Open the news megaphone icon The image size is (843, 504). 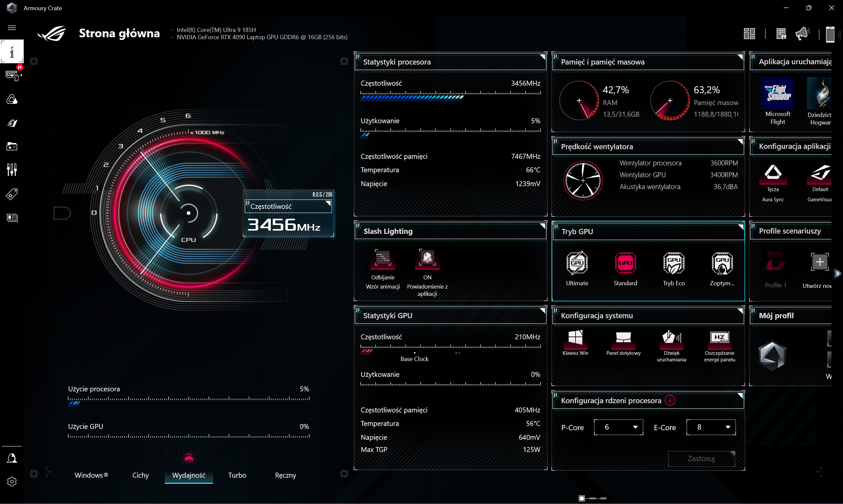(x=802, y=34)
